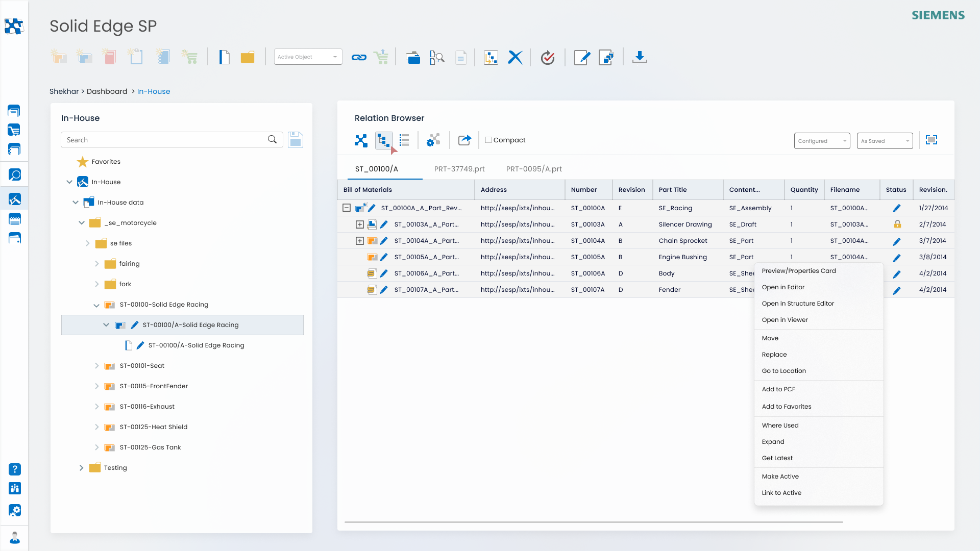Choose Link to Active menu entry
The width and height of the screenshot is (980, 551).
[781, 493]
